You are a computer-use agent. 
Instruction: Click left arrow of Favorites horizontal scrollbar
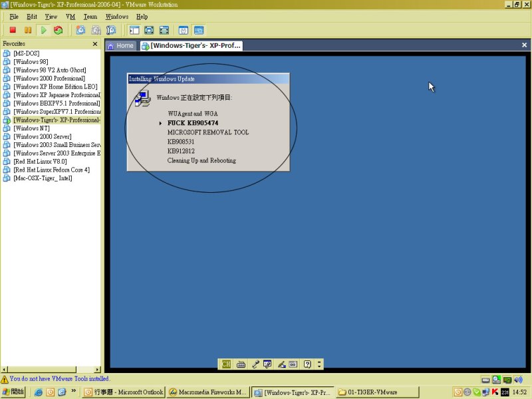(4, 370)
